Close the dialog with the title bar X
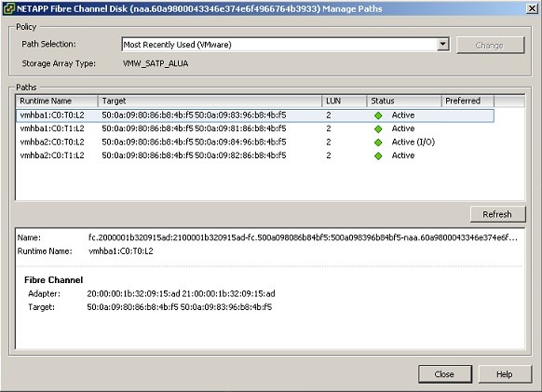 click(x=532, y=8)
